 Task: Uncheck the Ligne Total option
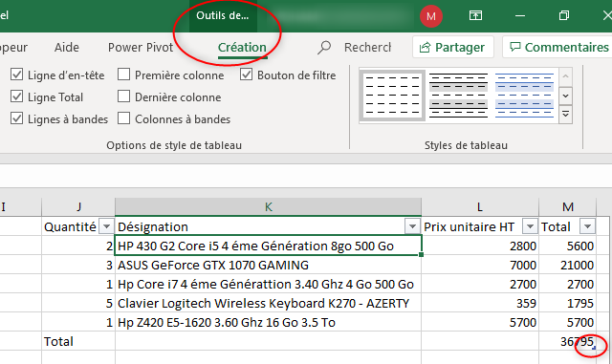point(16,96)
